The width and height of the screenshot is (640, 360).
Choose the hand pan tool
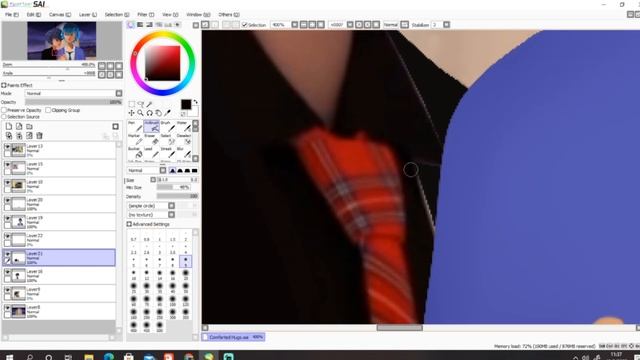158,113
